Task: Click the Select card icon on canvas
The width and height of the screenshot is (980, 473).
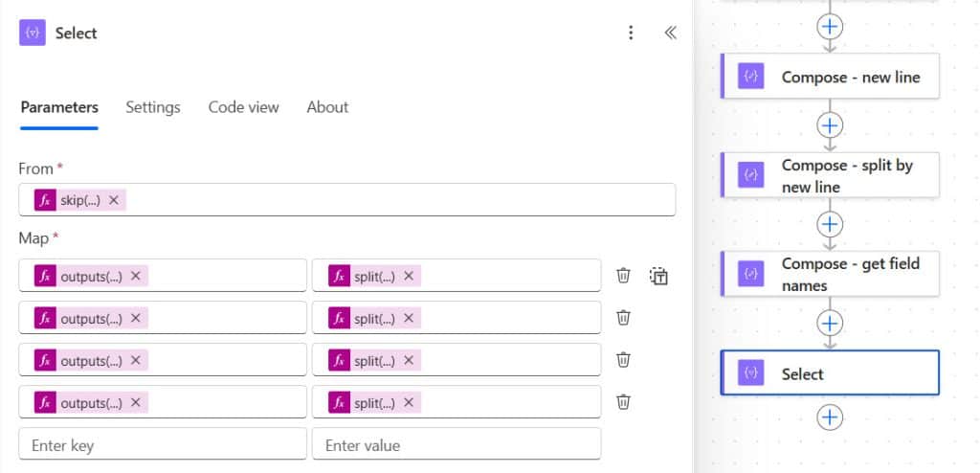Action: (x=750, y=372)
